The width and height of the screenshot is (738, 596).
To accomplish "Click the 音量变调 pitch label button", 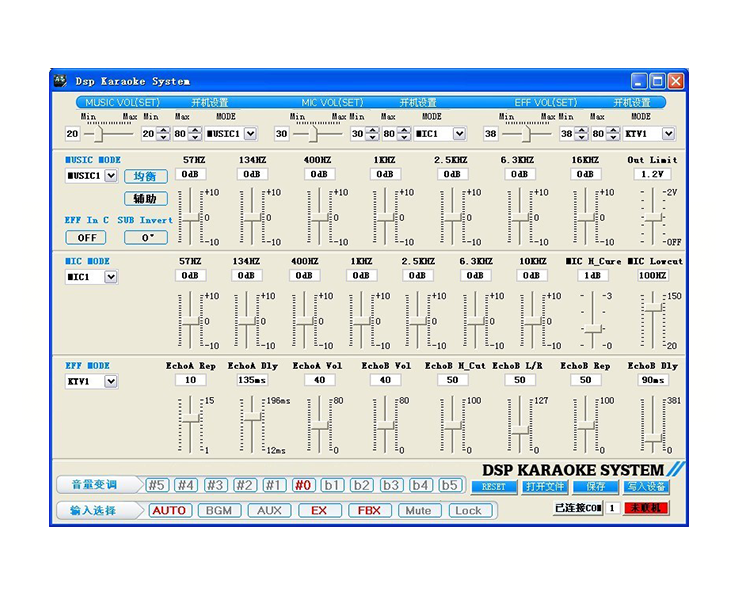I will (99, 485).
